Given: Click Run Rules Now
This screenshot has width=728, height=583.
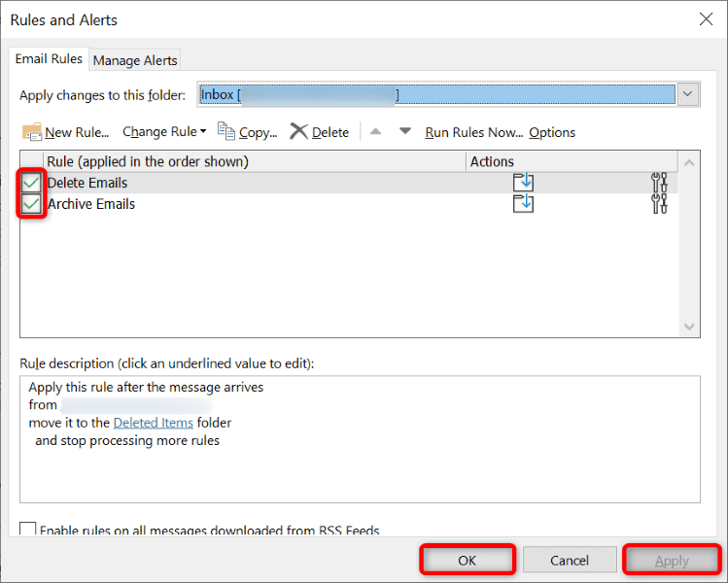Looking at the screenshot, I should tap(473, 132).
